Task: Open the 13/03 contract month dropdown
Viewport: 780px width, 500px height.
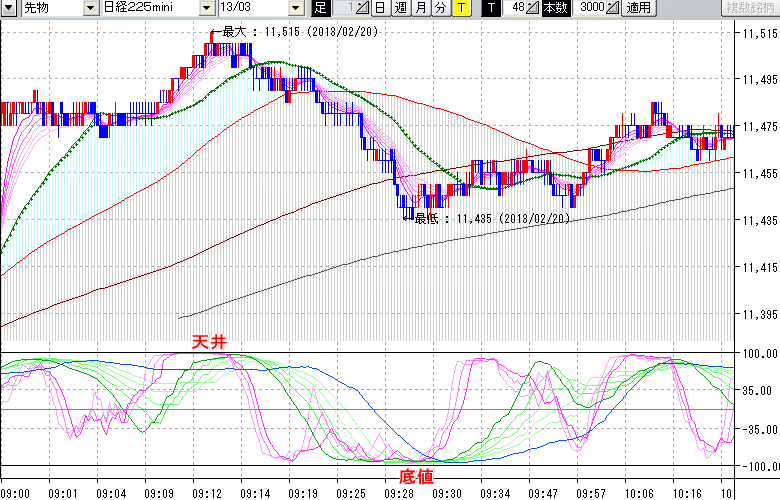Action: click(296, 8)
